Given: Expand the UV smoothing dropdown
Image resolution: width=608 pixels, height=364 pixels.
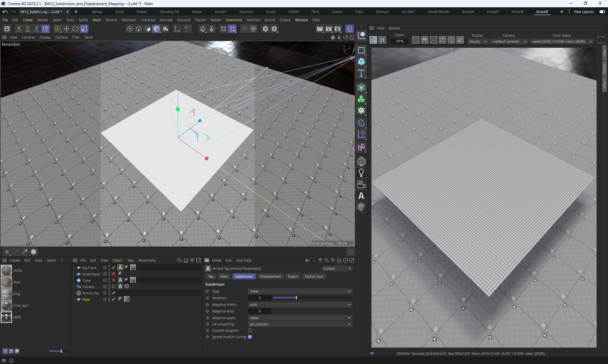Looking at the screenshot, I should point(300,324).
